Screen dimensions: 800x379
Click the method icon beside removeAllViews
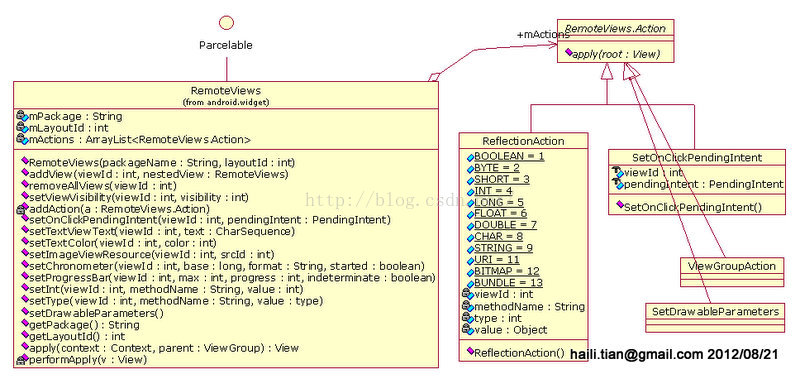coord(24,185)
